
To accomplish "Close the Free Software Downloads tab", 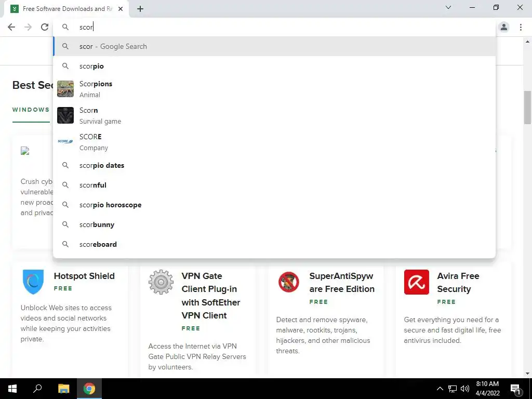I will [x=121, y=9].
